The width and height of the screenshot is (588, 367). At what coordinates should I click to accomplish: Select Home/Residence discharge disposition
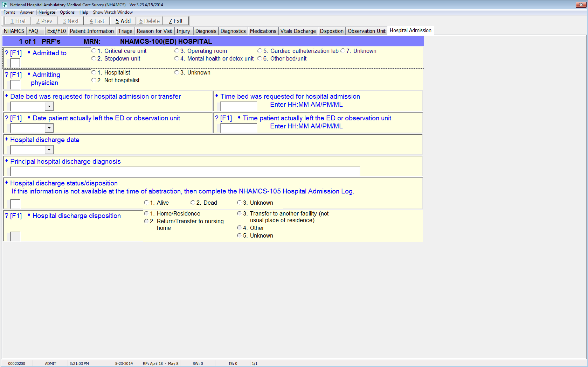[x=146, y=213]
